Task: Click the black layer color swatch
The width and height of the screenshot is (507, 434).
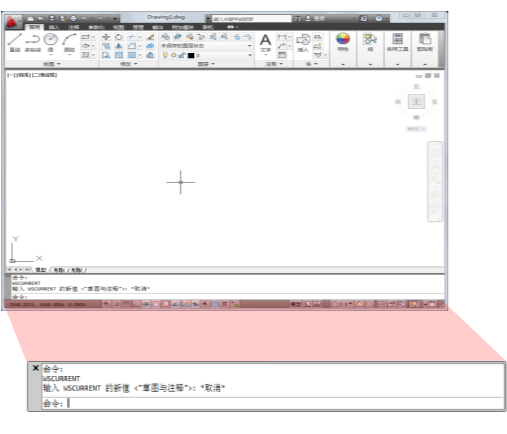Action: tap(191, 55)
